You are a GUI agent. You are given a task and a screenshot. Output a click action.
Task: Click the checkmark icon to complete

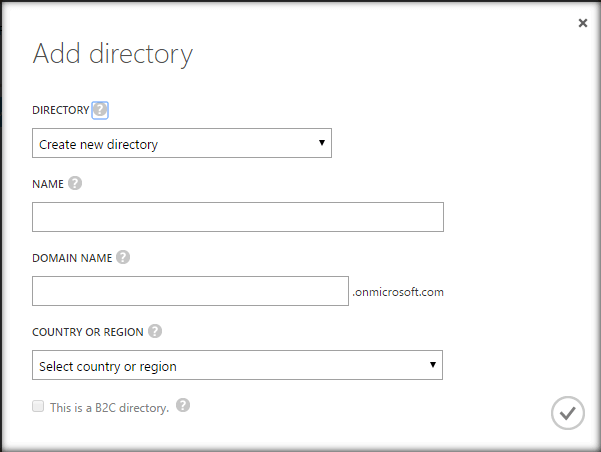point(567,413)
